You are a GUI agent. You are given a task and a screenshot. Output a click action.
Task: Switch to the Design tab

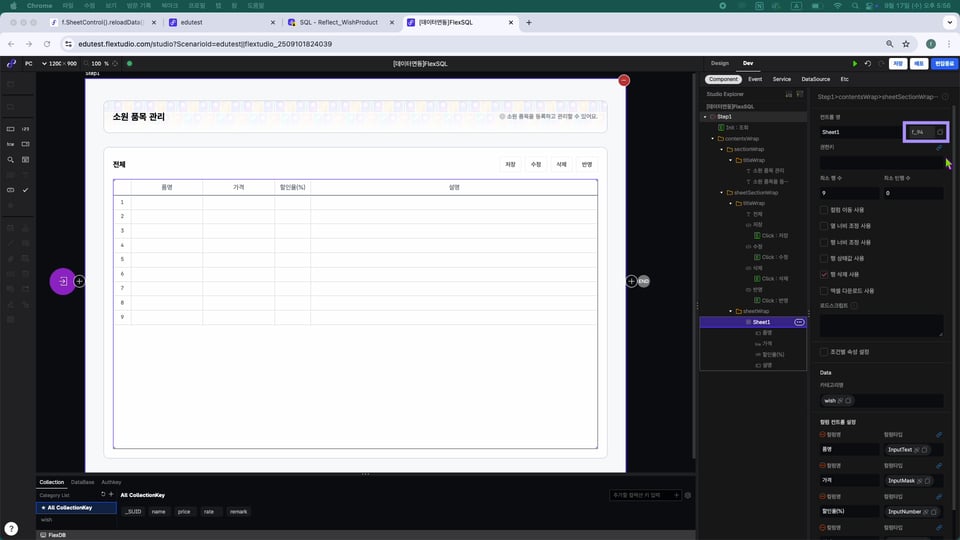[720, 64]
